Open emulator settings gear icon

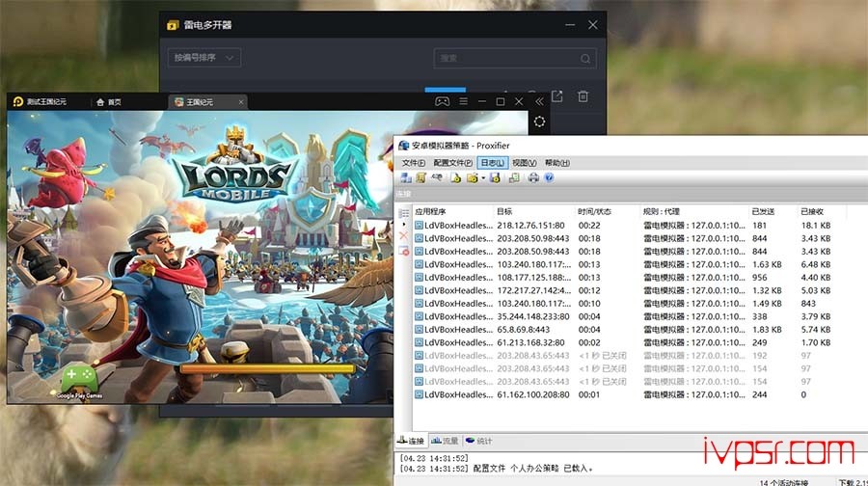click(540, 121)
